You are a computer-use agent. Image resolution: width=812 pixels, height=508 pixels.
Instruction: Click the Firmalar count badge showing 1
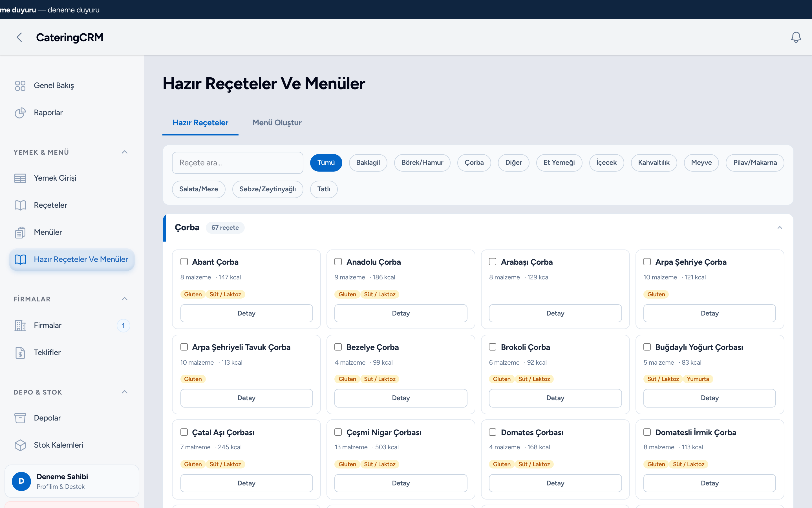pos(123,326)
